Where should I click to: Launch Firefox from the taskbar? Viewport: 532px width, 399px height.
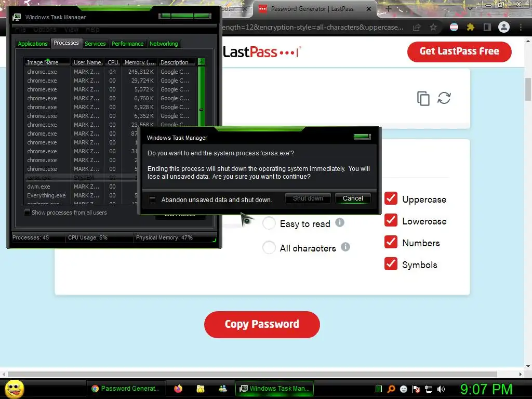178,389
